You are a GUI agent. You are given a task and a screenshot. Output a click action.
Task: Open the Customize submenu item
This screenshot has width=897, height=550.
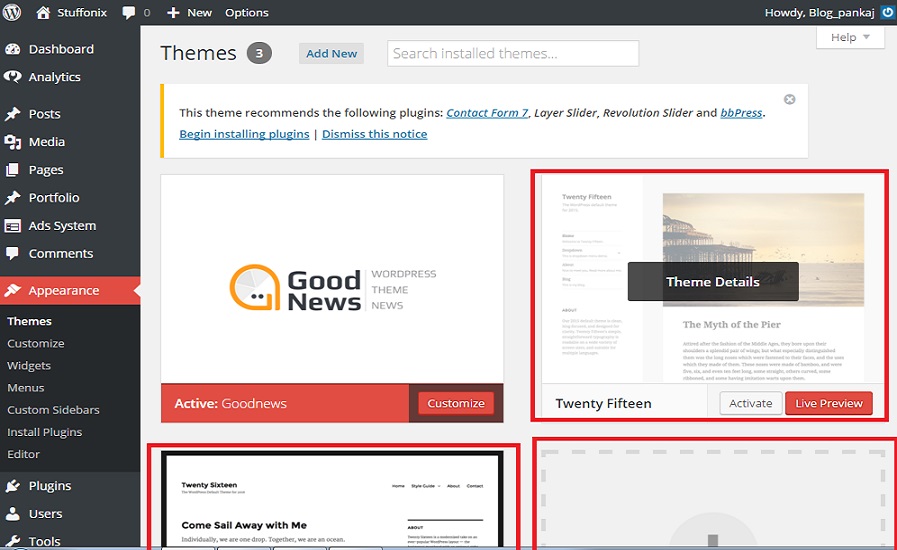point(35,343)
